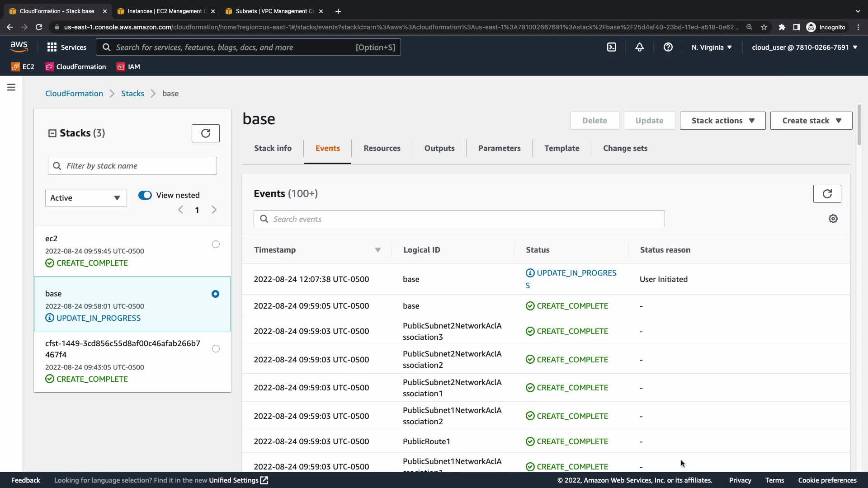The height and width of the screenshot is (488, 868).
Task: Click the events table settings gear
Action: pyautogui.click(x=833, y=219)
